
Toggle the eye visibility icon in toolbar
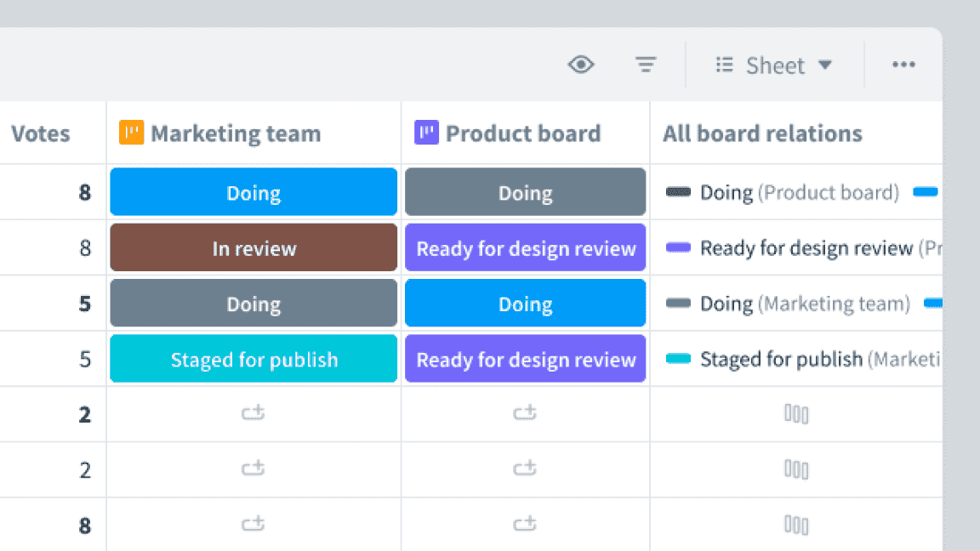(581, 65)
